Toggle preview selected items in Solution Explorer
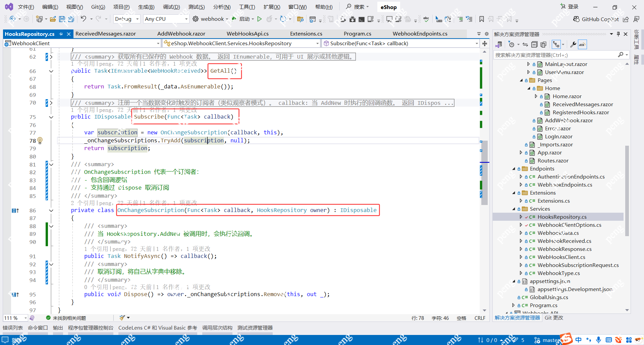The width and height of the screenshot is (644, 345). [x=583, y=45]
